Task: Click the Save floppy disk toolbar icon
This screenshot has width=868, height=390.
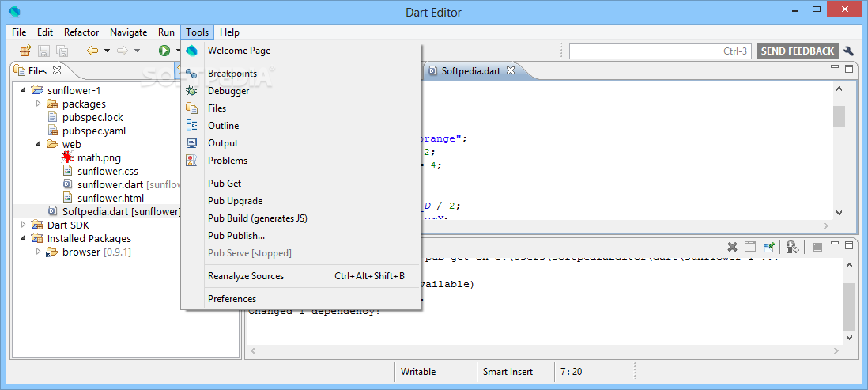Action: [43, 51]
